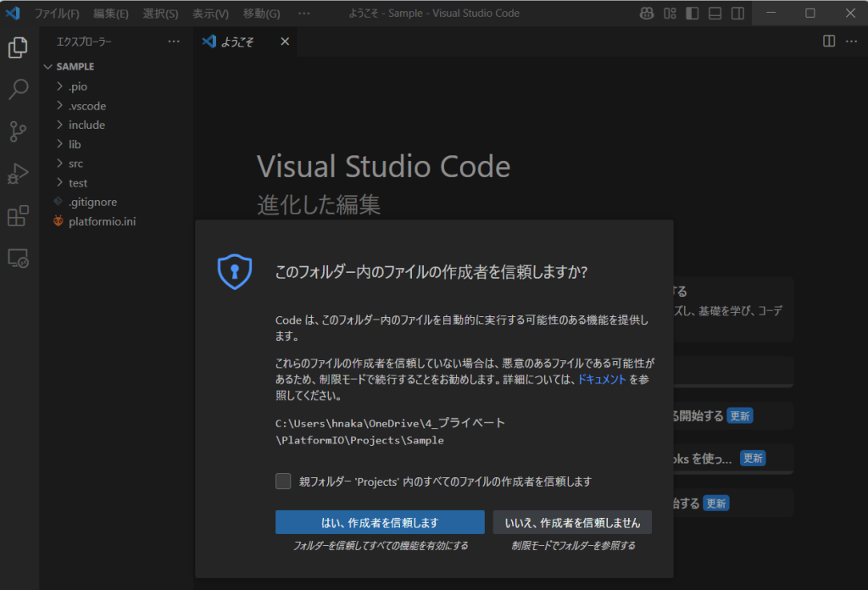Open the Extensions view icon
The height and width of the screenshot is (590, 868).
pos(18,216)
